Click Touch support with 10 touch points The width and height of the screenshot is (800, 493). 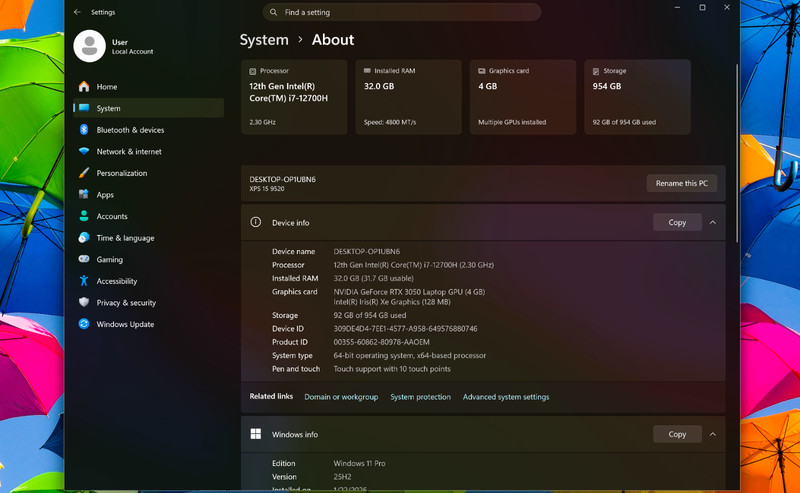[x=392, y=369]
